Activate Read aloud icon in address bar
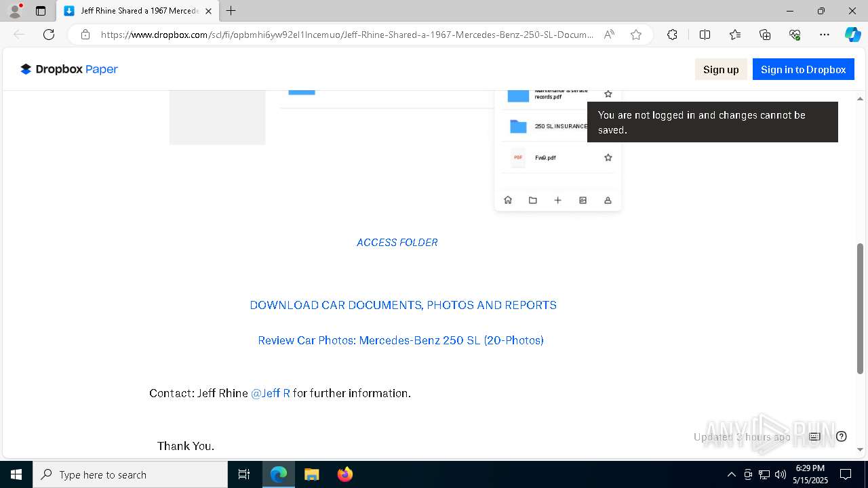868x488 pixels. [609, 35]
